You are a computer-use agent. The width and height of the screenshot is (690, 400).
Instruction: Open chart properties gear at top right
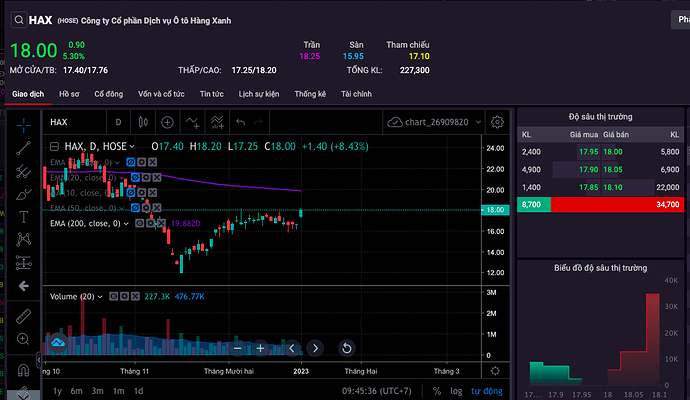[x=497, y=122]
